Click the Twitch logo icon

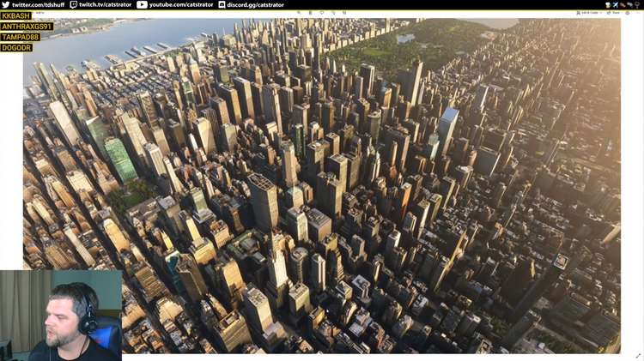coord(74,4)
